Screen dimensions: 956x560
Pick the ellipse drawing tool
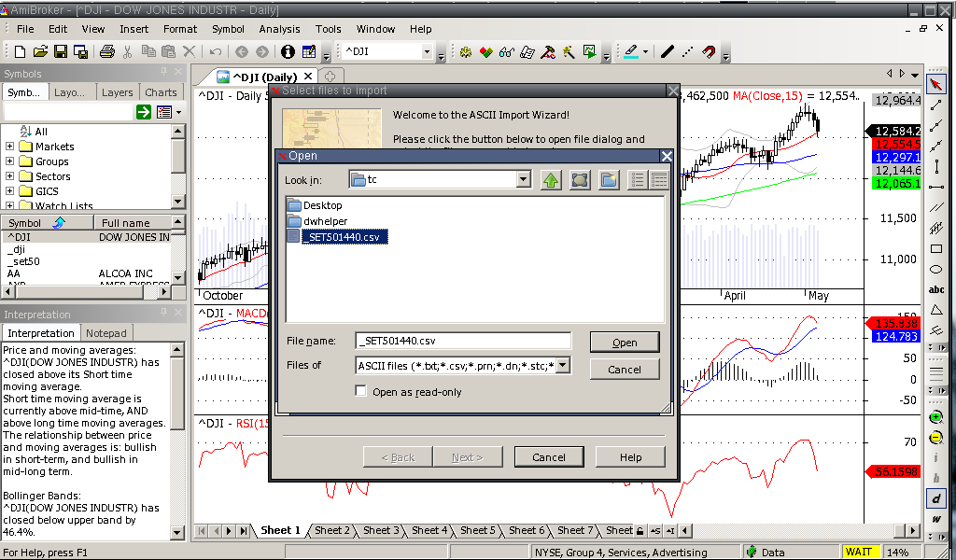pos(935,270)
